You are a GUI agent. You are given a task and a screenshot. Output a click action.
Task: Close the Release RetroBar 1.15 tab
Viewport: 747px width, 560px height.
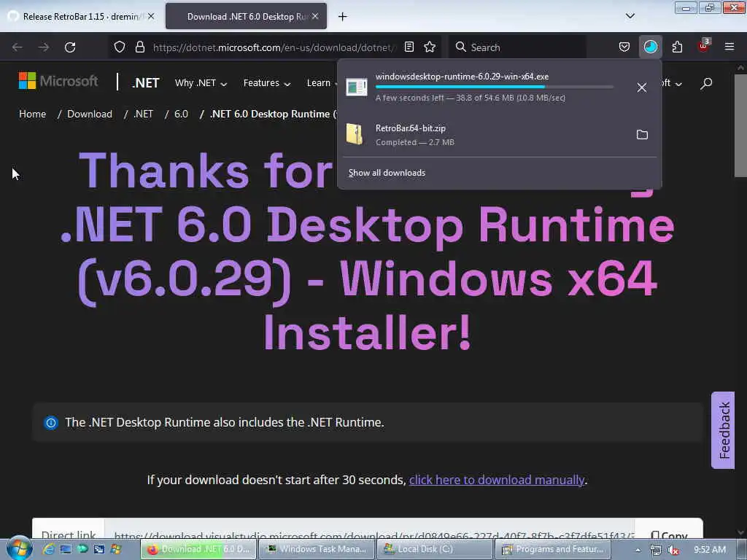(151, 16)
